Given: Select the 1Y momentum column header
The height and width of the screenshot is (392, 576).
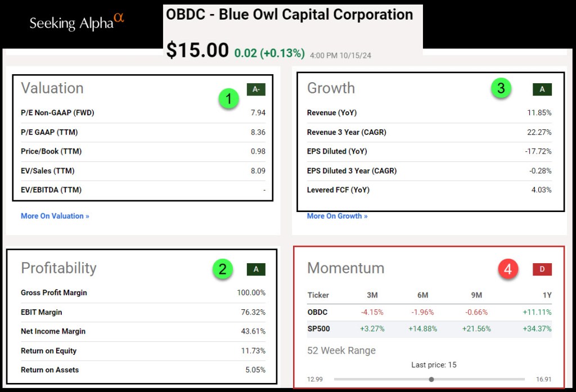Looking at the screenshot, I should point(546,295).
